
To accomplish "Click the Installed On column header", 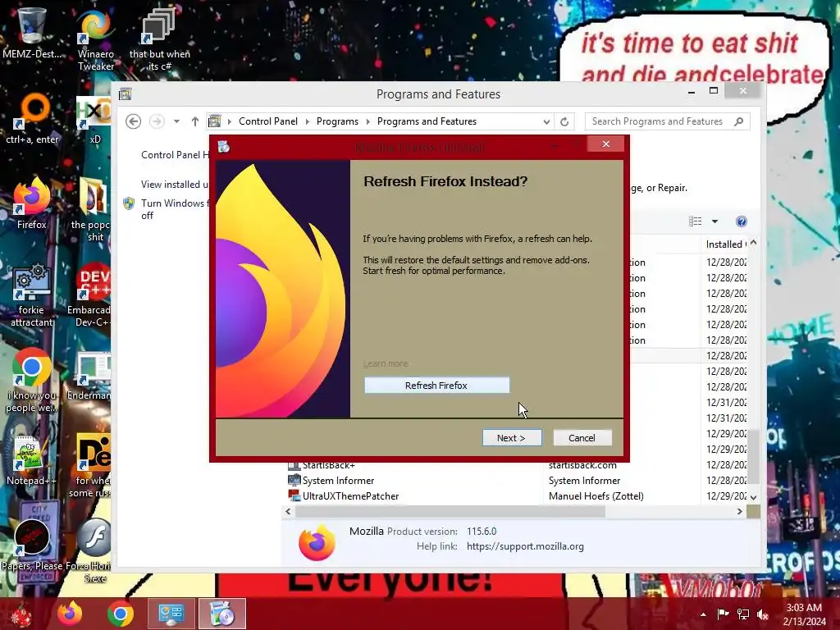I will point(725,244).
